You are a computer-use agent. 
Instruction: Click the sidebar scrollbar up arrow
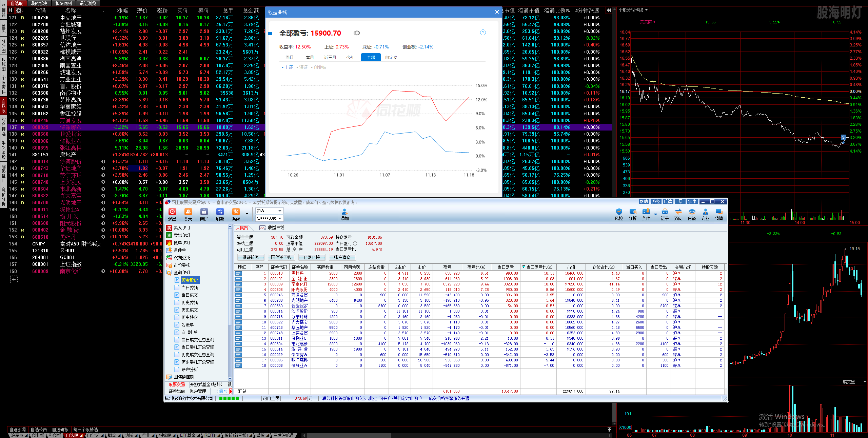(x=230, y=227)
